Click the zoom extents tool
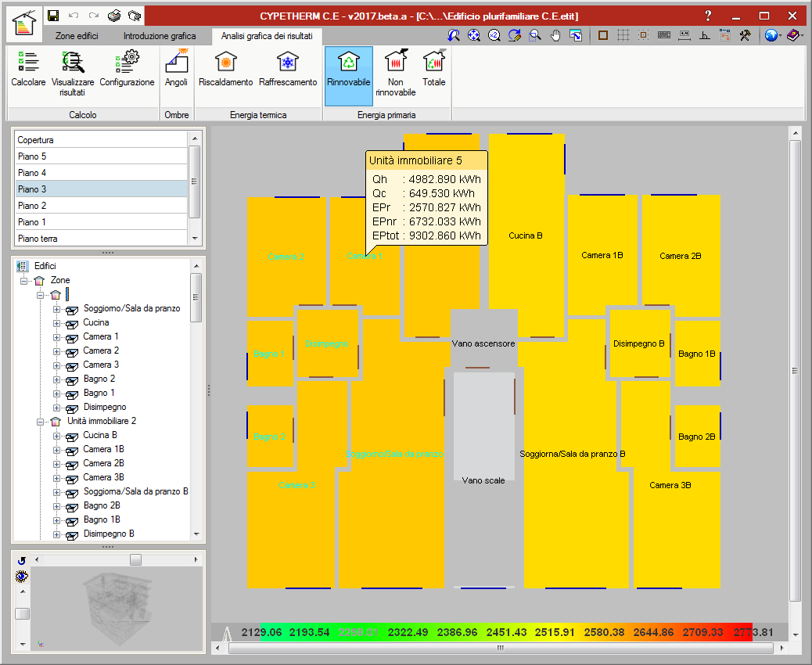This screenshot has height=665, width=812. [x=474, y=35]
